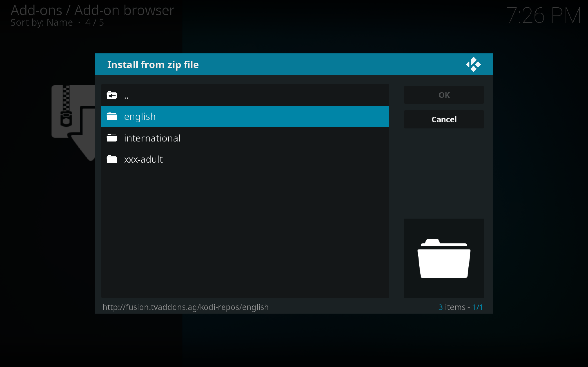Click the 7:26 PM clock
Viewport: 588px width, 367px height.
pyautogui.click(x=543, y=15)
